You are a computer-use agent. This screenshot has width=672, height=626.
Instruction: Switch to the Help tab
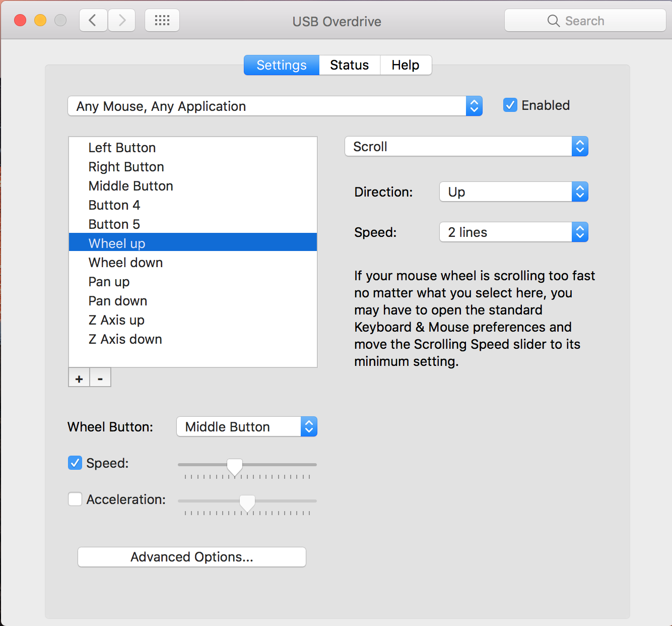tap(406, 65)
